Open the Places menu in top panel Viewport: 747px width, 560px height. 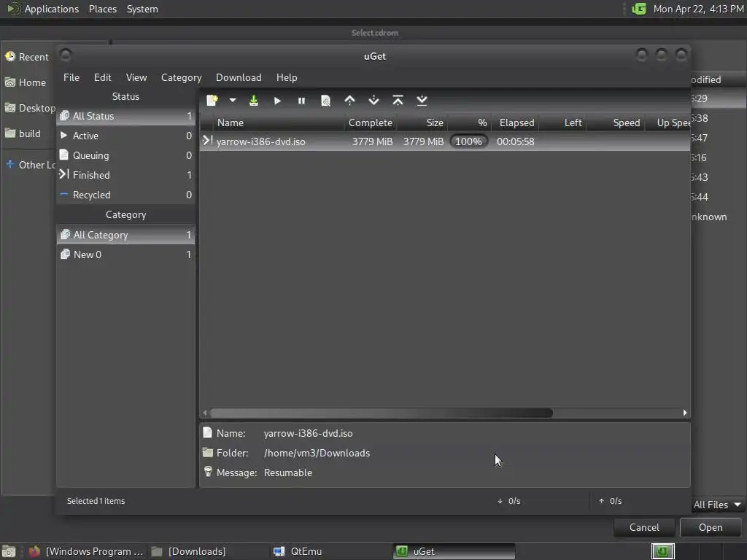[102, 9]
